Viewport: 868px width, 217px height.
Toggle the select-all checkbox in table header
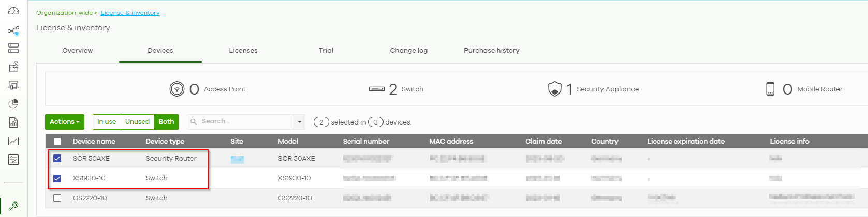[x=57, y=142]
